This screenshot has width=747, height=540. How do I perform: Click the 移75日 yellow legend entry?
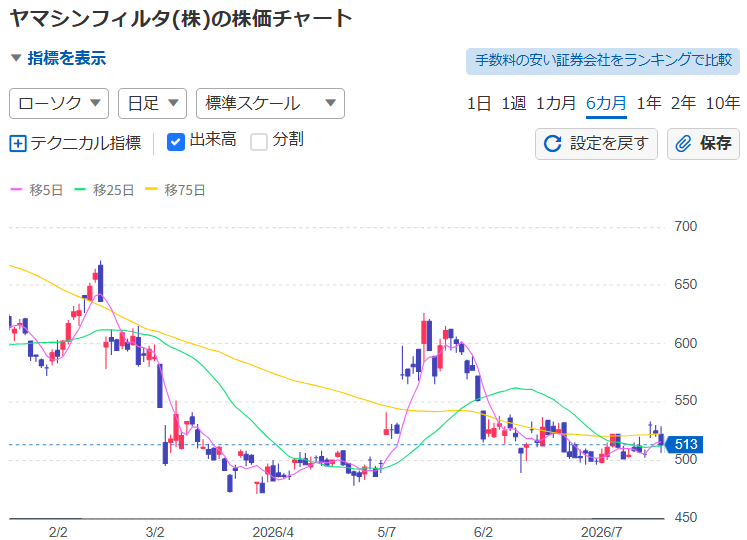175,190
